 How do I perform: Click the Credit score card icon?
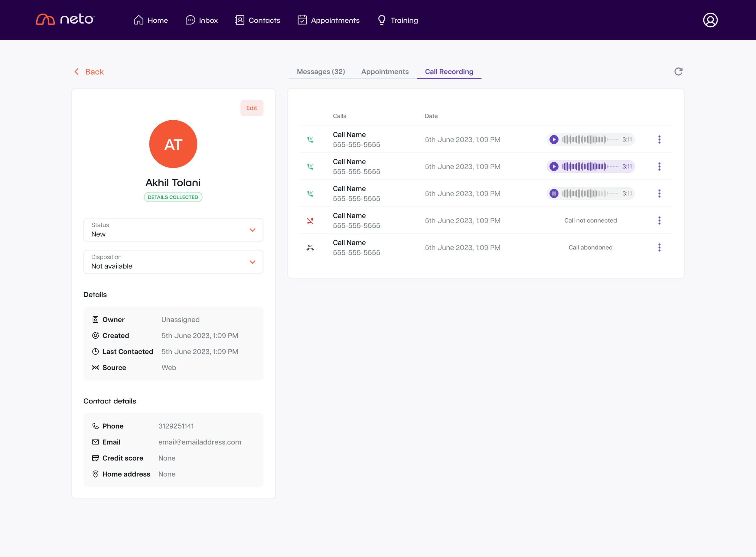[96, 458]
